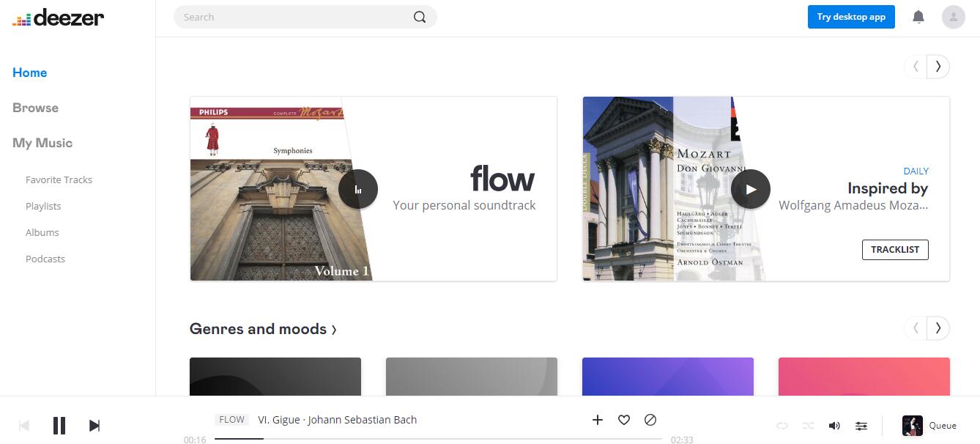Open Playlists in the sidebar

pyautogui.click(x=43, y=206)
